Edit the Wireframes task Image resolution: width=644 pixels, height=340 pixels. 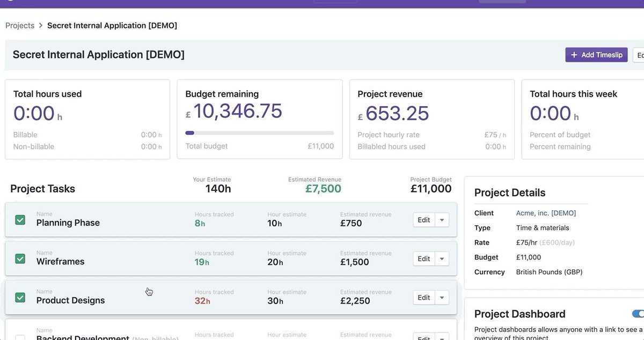[x=424, y=258]
